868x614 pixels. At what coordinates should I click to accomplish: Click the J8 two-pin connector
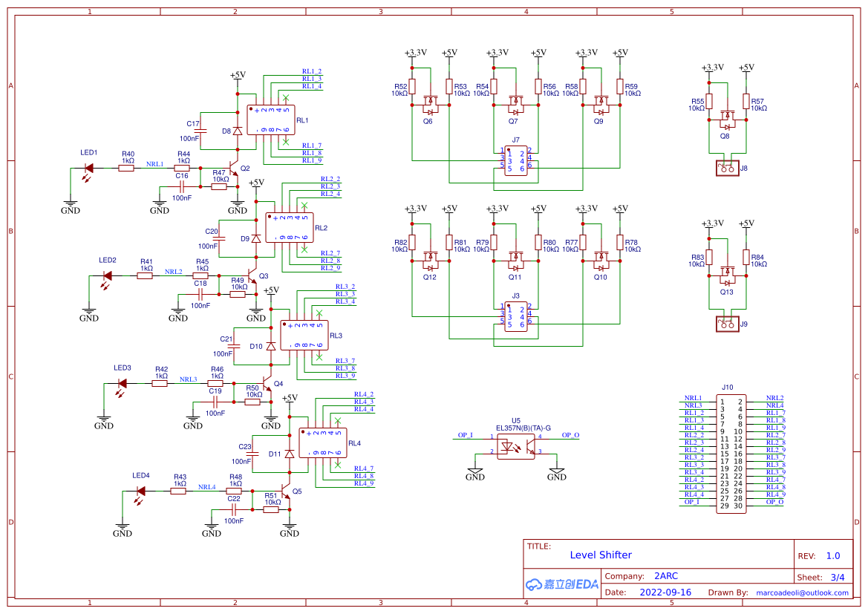point(727,168)
